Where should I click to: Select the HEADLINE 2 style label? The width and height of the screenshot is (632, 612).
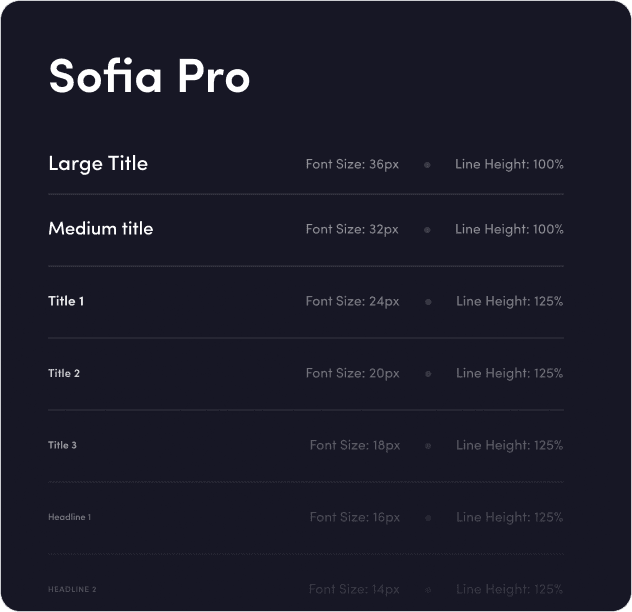pos(72,589)
